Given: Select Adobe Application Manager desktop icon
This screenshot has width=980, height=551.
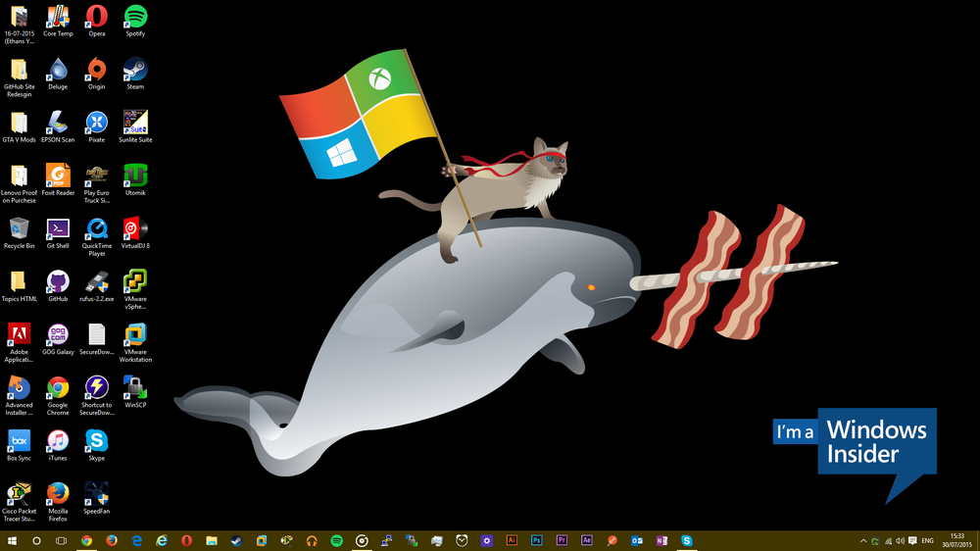Looking at the screenshot, I should pos(19,343).
